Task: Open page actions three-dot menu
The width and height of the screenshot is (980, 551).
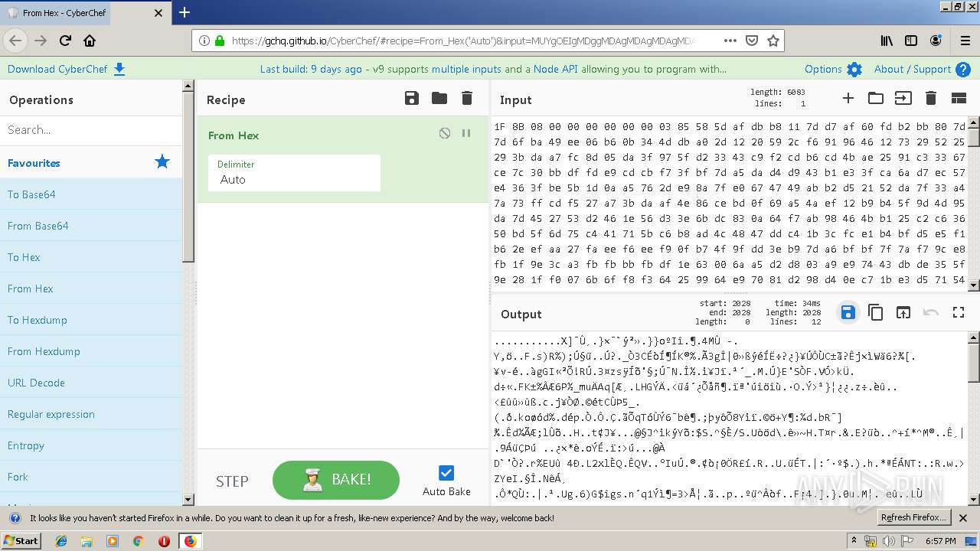Action: click(730, 41)
